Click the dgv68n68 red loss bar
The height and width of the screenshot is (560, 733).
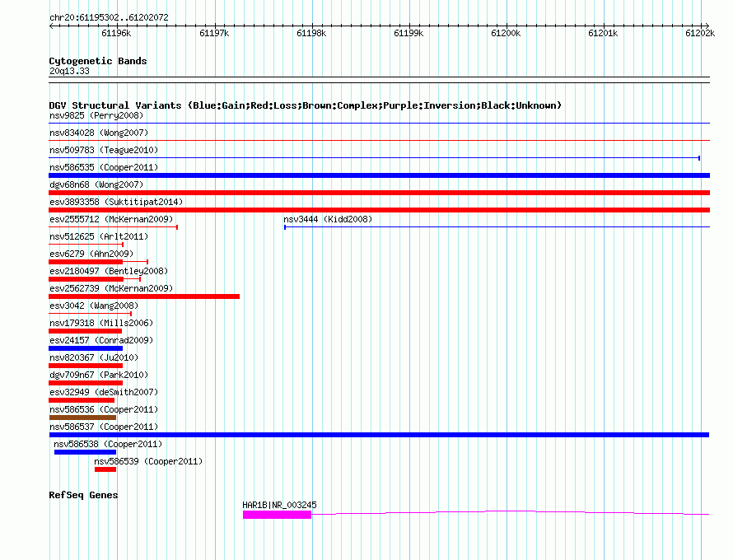tap(379, 193)
